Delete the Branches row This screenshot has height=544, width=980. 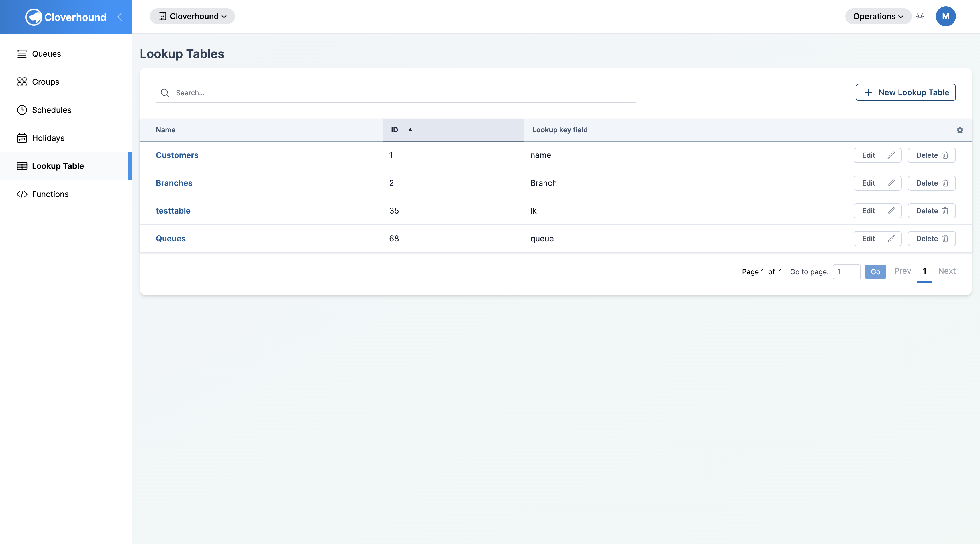pos(932,183)
